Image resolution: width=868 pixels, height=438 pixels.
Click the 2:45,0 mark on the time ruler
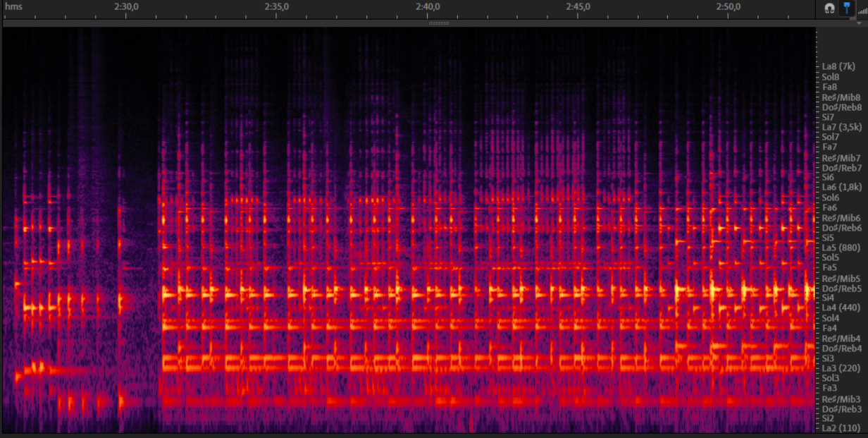click(578, 7)
